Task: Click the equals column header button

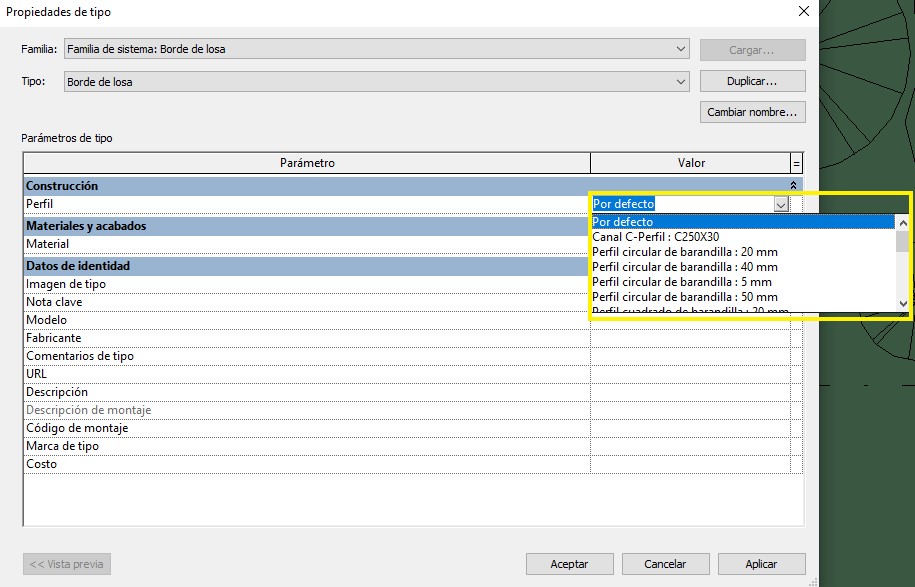Action: (x=796, y=163)
